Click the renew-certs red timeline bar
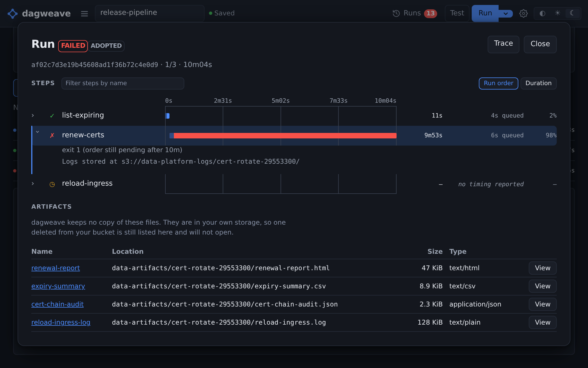This screenshot has width=588, height=368. pos(285,136)
